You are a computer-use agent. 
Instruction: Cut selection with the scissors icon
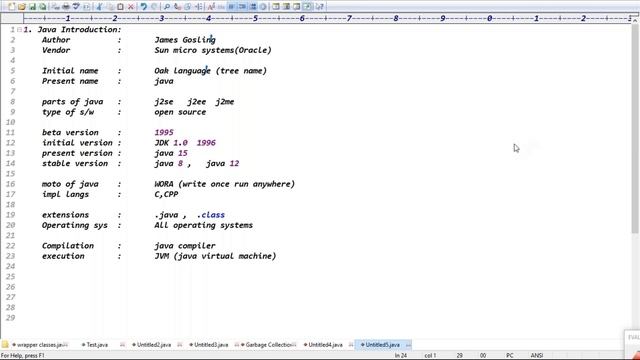[99, 7]
